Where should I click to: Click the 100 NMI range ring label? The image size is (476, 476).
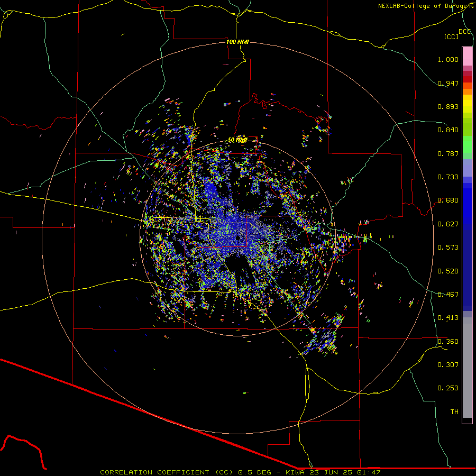(237, 42)
